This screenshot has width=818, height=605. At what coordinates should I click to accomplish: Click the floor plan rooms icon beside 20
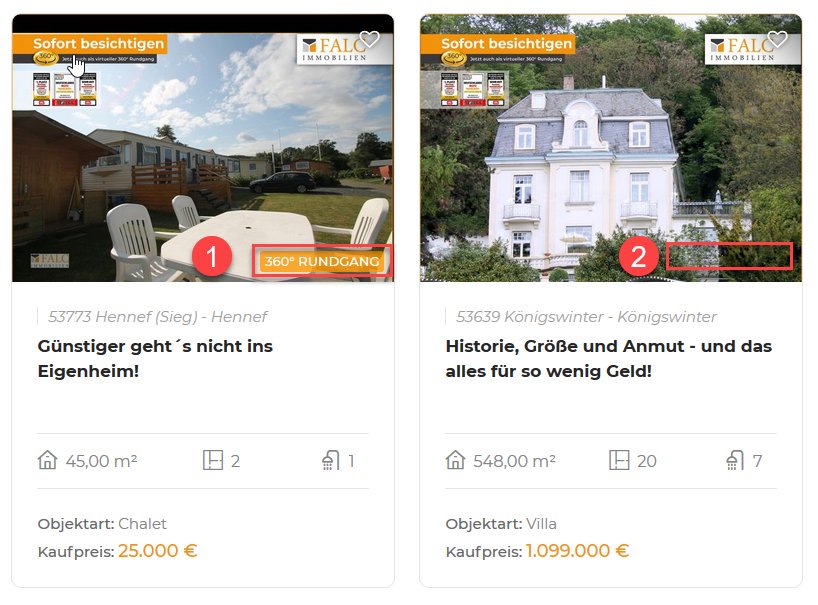[x=619, y=460]
